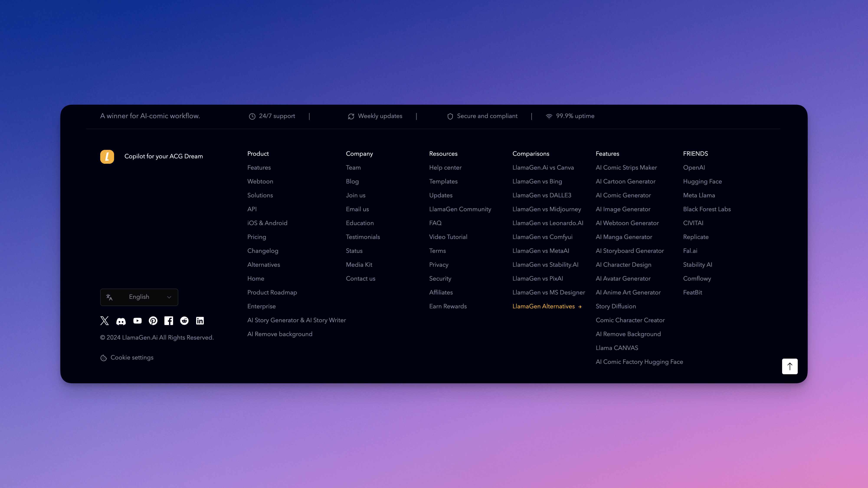
Task: Click the LlamaGen logo icon
Action: coord(107,157)
